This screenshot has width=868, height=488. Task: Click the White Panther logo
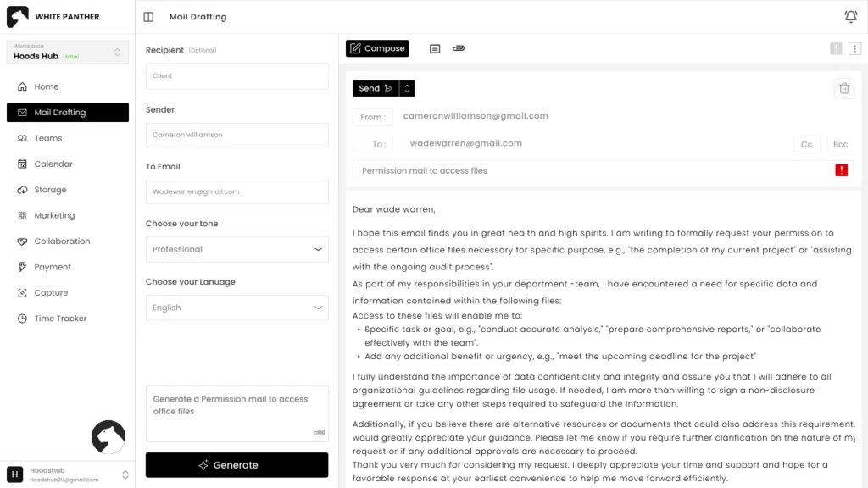coord(19,16)
